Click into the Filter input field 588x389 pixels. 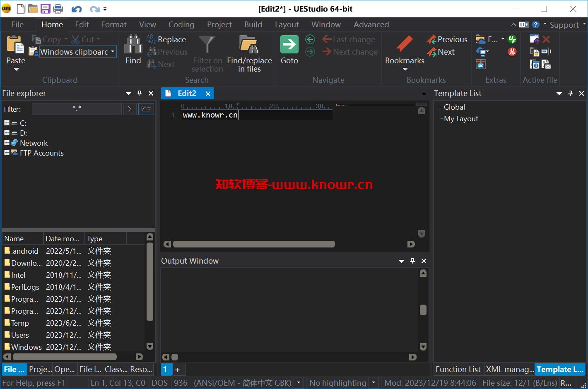coord(77,109)
